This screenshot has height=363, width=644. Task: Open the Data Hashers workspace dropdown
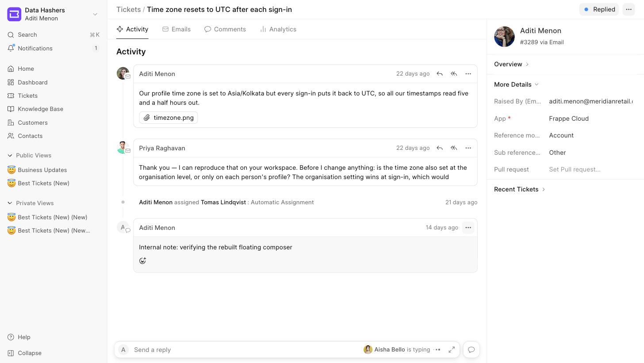pyautogui.click(x=54, y=14)
